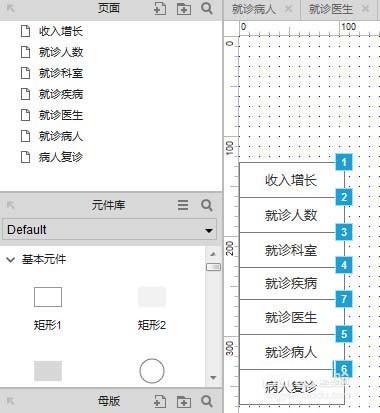380x413 pixels.
Task: Click interaction footnote badge 7
Action: (x=344, y=299)
